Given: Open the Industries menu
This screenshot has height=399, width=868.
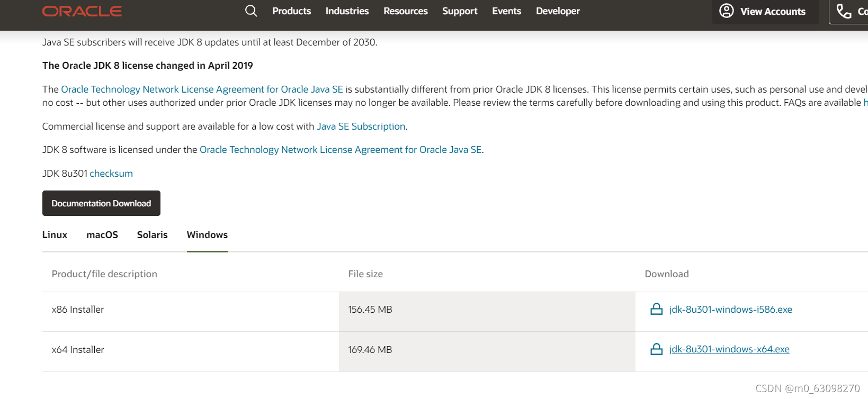Looking at the screenshot, I should [347, 11].
